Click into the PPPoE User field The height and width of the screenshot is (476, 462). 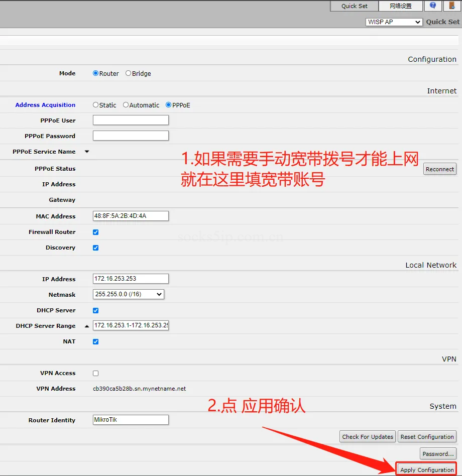pos(130,120)
